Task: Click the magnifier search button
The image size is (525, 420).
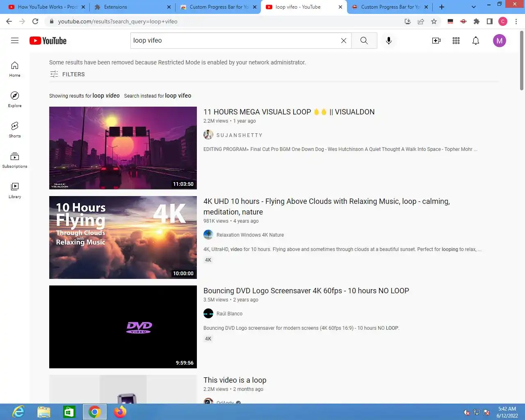Action: (x=364, y=41)
